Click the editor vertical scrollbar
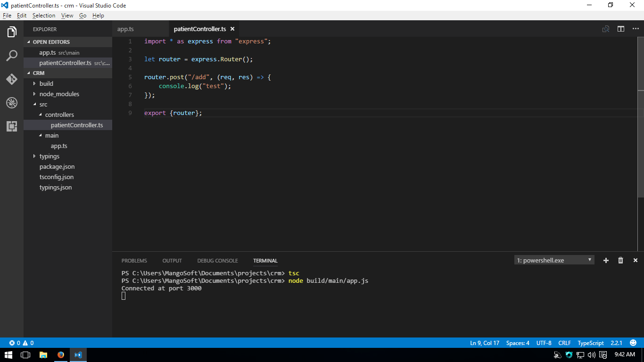The width and height of the screenshot is (644, 362). tap(641, 117)
